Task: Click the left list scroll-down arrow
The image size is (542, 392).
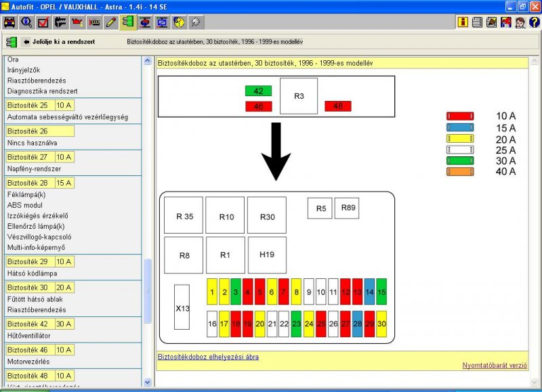Action: pyautogui.click(x=147, y=383)
